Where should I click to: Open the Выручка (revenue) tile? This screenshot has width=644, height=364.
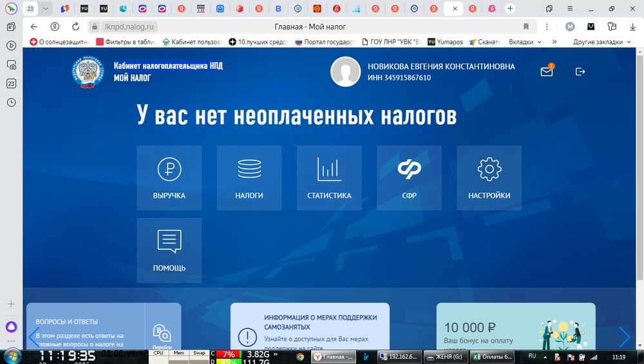(169, 178)
